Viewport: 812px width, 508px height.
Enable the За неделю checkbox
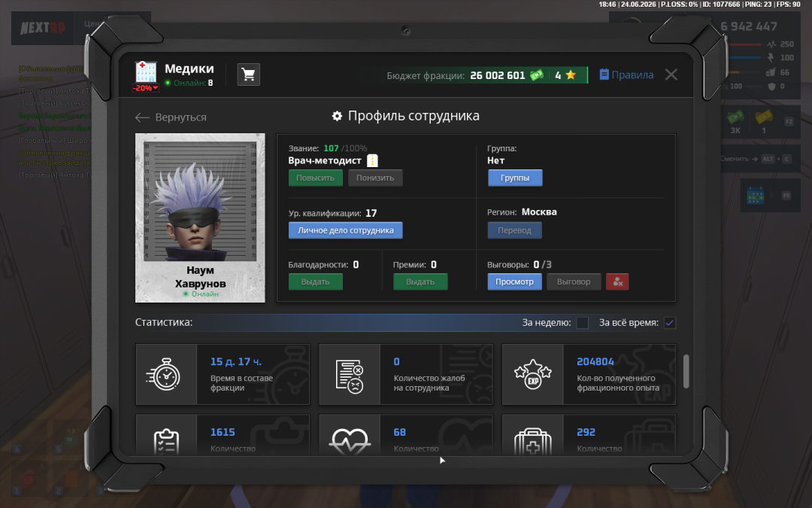click(x=583, y=323)
